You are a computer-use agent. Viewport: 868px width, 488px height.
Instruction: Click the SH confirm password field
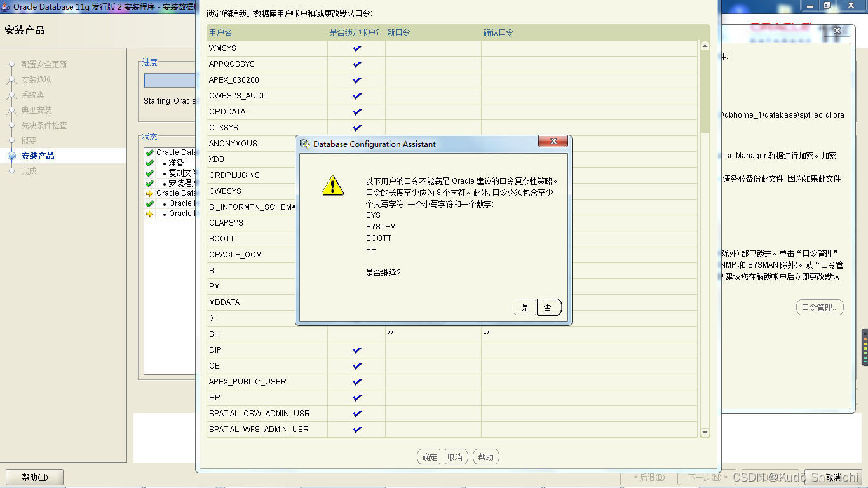tap(589, 334)
